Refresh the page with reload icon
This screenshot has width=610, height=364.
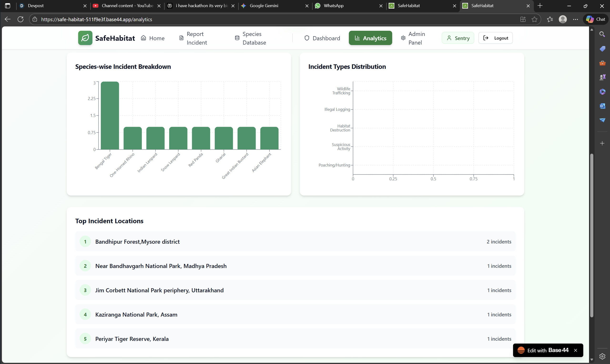[20, 19]
